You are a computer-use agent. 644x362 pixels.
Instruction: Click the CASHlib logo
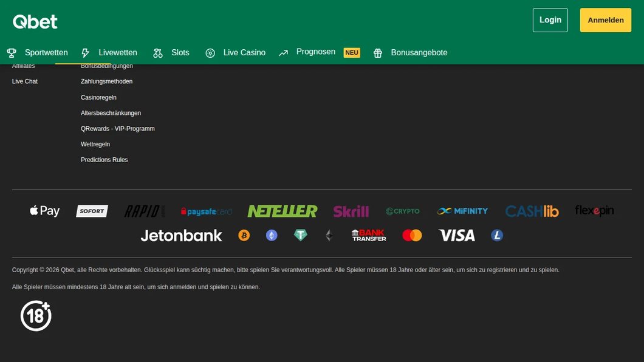[x=532, y=211]
